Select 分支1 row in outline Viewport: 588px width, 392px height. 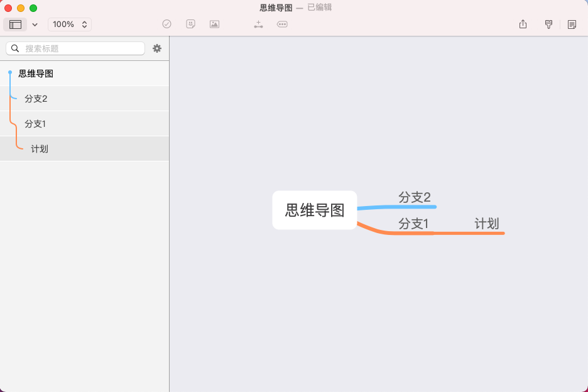84,124
